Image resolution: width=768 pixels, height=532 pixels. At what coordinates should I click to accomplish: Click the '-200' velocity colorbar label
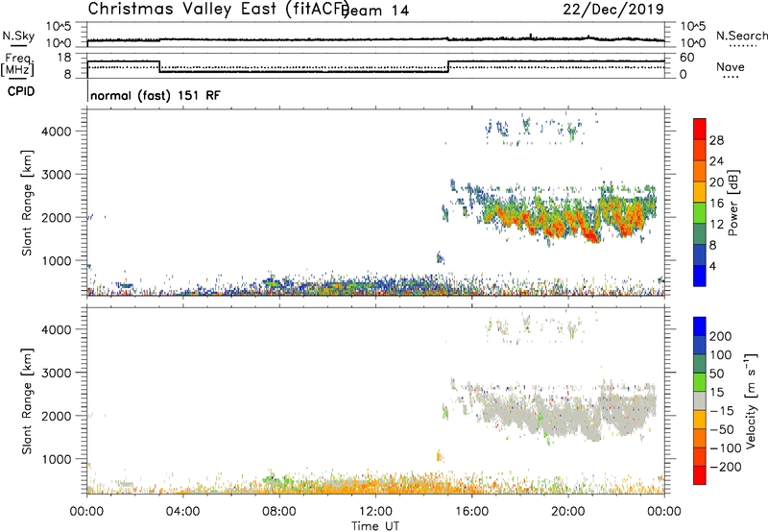pos(726,467)
